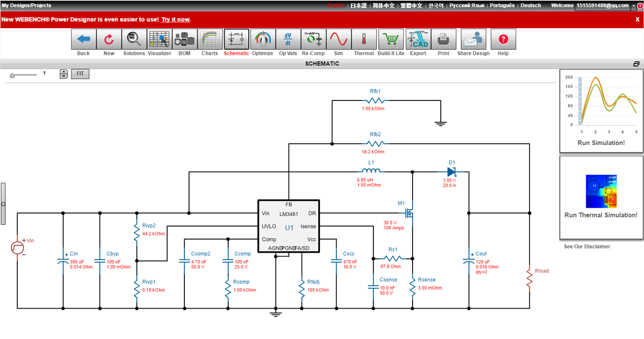Screen dimensions: 644x339
Task: Open the BOM icon
Action: coord(184,39)
